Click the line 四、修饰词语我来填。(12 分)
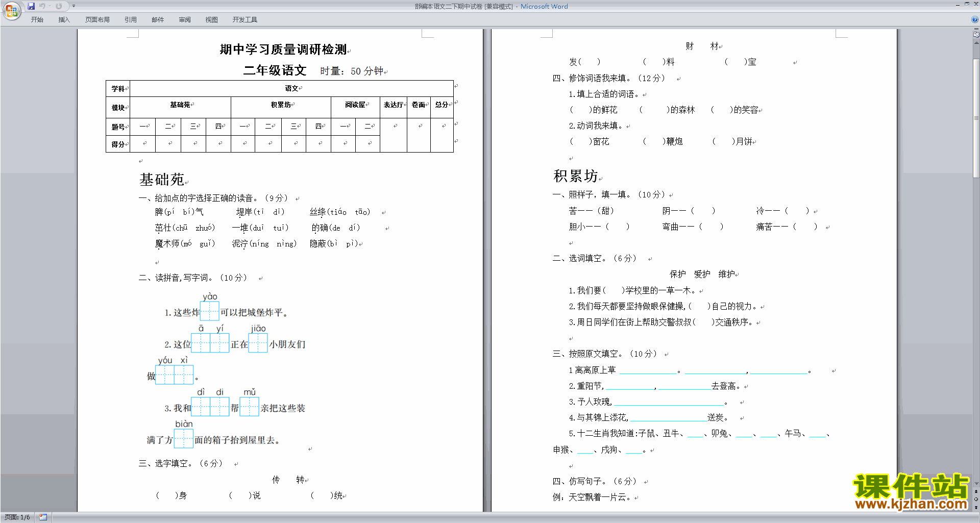 click(609, 78)
